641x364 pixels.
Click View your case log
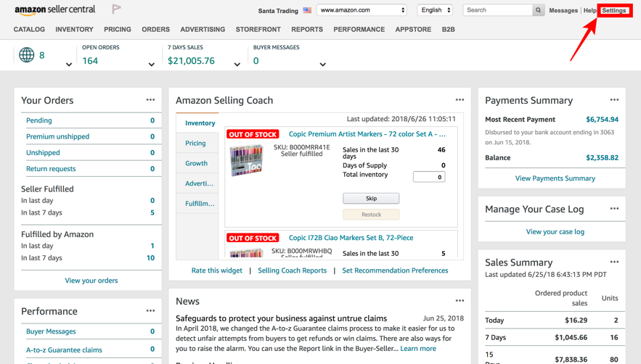point(555,231)
